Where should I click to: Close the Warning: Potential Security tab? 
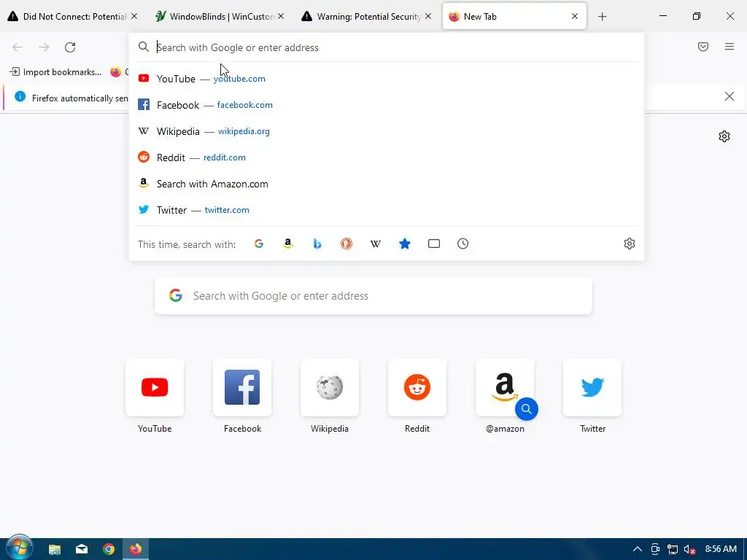click(428, 17)
